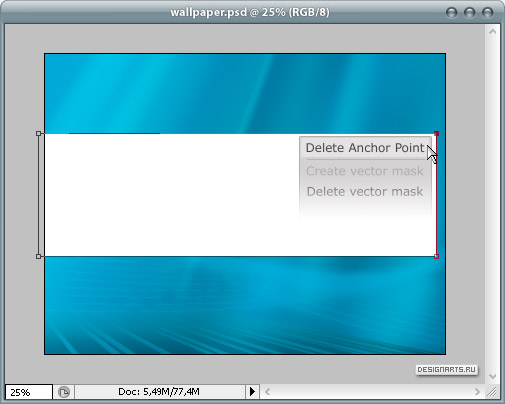Select the top-left anchor point of path
This screenshot has height=404, width=505.
pyautogui.click(x=39, y=133)
